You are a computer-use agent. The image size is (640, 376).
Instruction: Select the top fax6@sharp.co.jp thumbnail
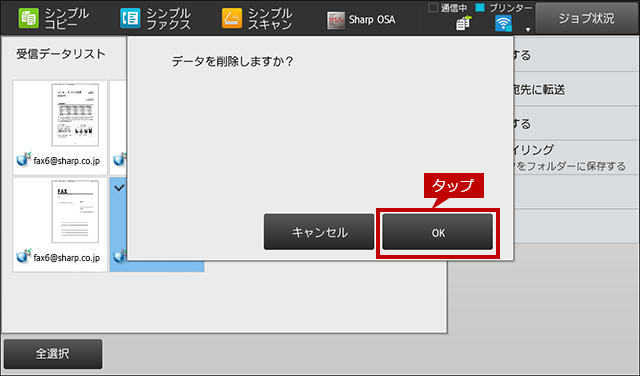pyautogui.click(x=60, y=127)
